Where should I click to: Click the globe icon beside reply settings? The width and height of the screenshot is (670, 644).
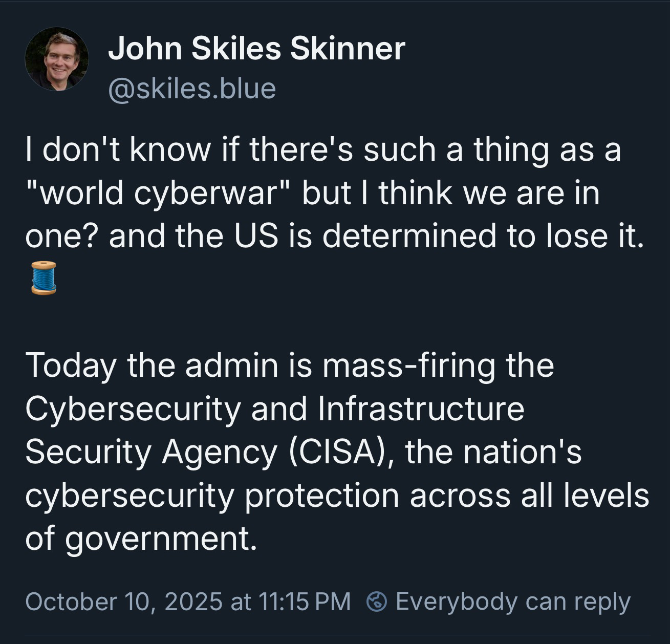377,602
